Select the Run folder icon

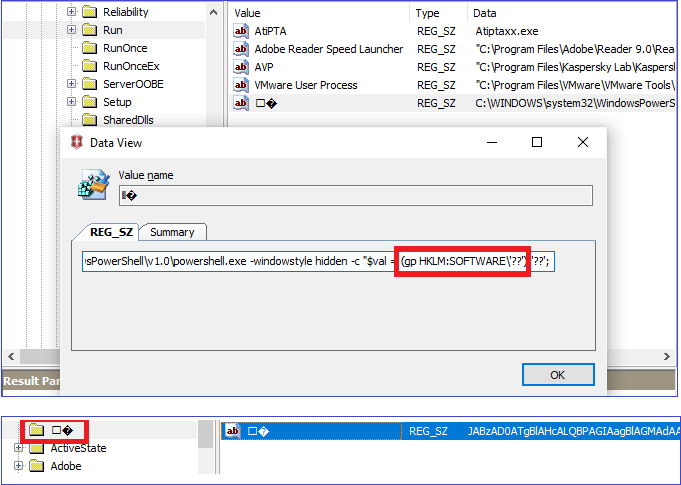point(89,30)
